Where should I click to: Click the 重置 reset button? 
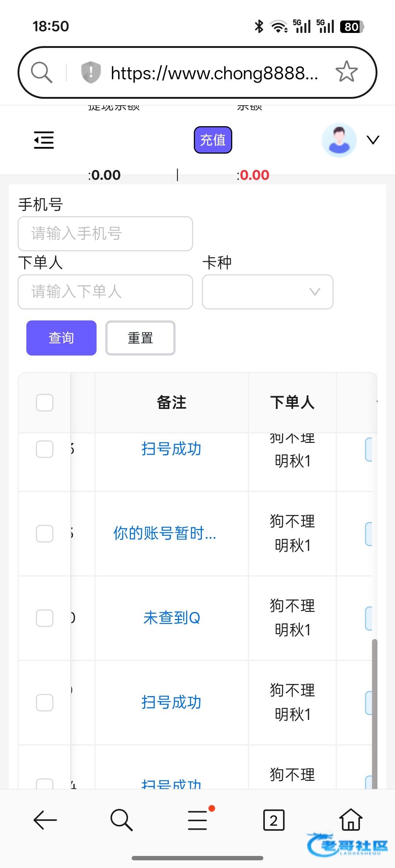[140, 338]
